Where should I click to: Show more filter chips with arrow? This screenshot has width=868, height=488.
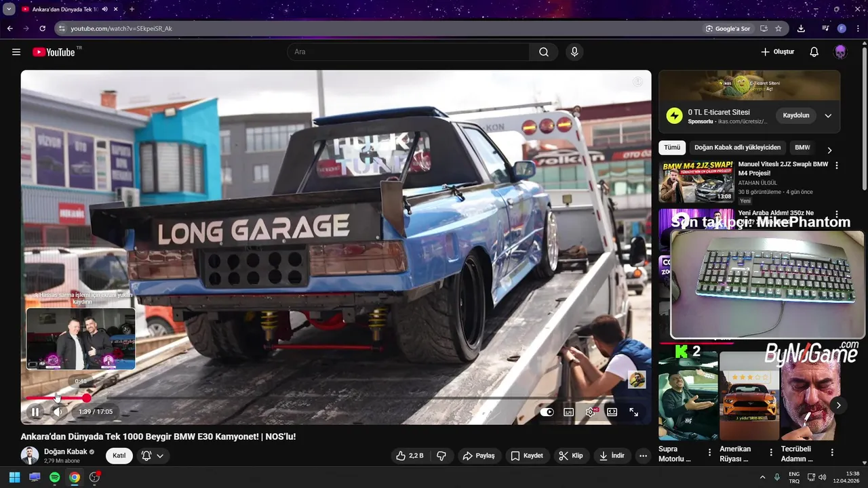click(829, 150)
